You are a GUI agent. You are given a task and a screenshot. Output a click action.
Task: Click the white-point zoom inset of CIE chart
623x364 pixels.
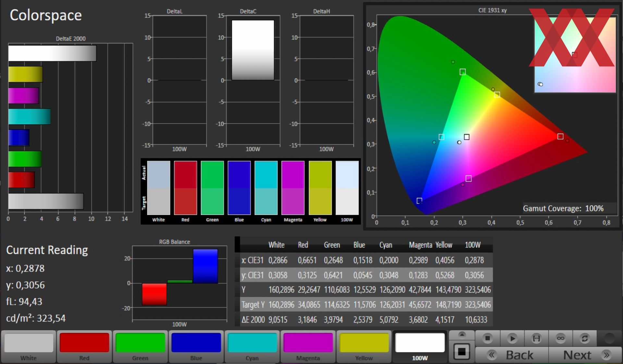pyautogui.click(x=575, y=54)
